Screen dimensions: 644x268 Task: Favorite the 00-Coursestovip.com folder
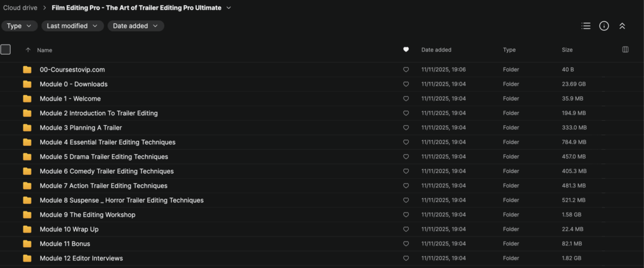pos(406,70)
